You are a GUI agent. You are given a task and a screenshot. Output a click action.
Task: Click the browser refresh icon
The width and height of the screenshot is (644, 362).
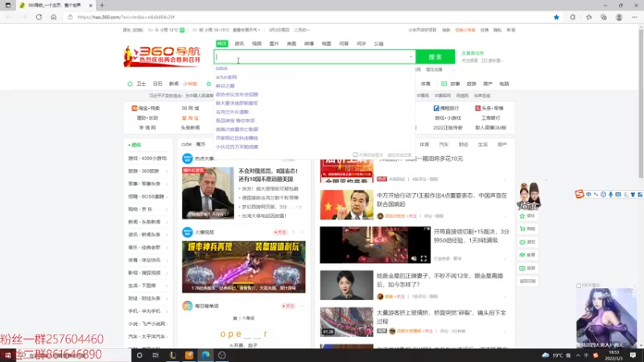[39, 17]
